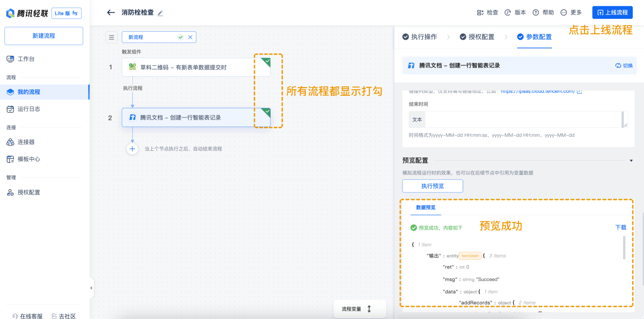
Task: Collapse the left sidebar with the arrow handle
Action: tap(91, 288)
